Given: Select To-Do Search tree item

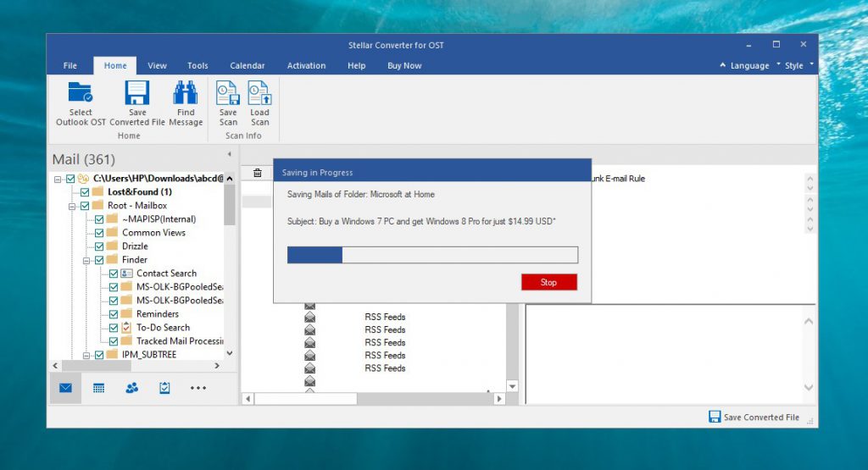Looking at the screenshot, I should (x=163, y=328).
